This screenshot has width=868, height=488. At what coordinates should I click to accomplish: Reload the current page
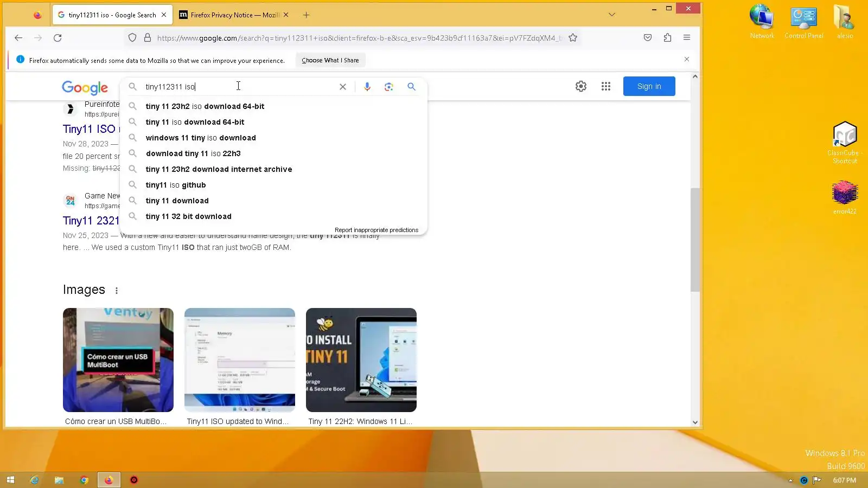pos(58,38)
